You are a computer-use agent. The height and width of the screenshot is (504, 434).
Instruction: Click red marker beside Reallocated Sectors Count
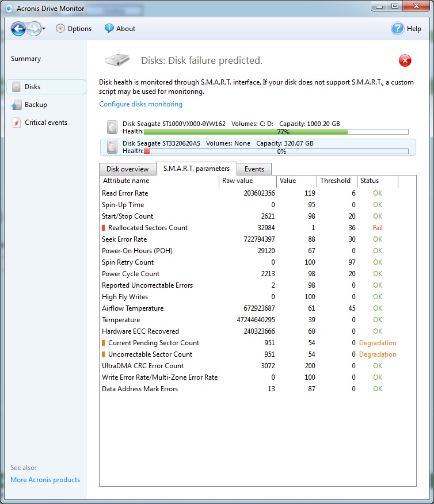pos(103,228)
